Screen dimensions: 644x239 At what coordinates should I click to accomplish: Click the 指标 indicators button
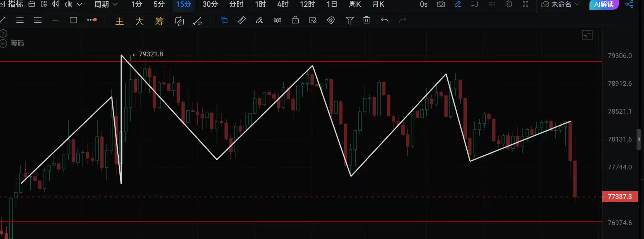(x=12, y=4)
